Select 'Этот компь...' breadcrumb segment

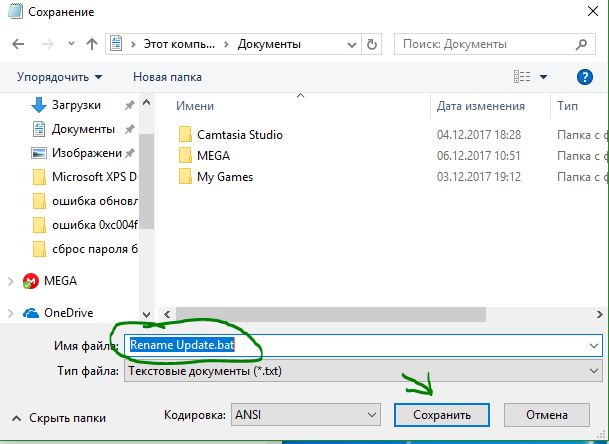click(179, 44)
